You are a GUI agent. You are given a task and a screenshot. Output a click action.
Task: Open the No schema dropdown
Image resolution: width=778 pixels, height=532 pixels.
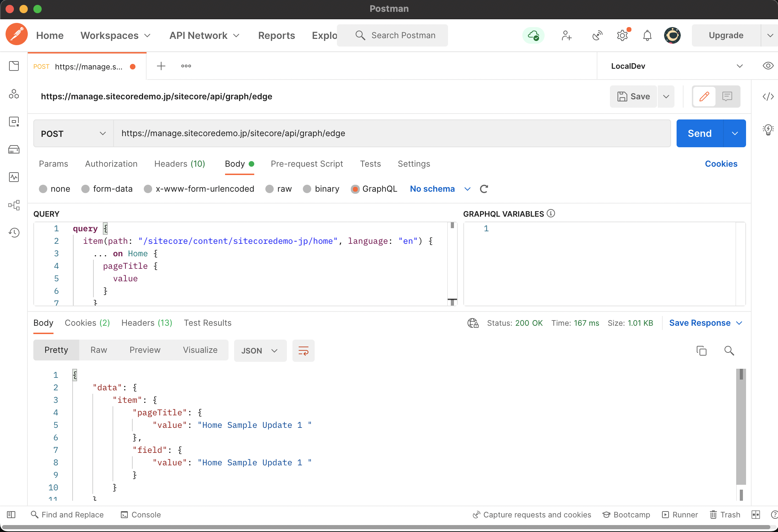tap(440, 189)
